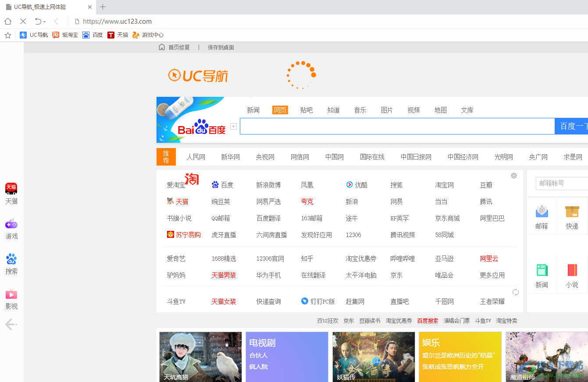Select the 图片 search tab
The image size is (588, 382).
pyautogui.click(x=387, y=110)
